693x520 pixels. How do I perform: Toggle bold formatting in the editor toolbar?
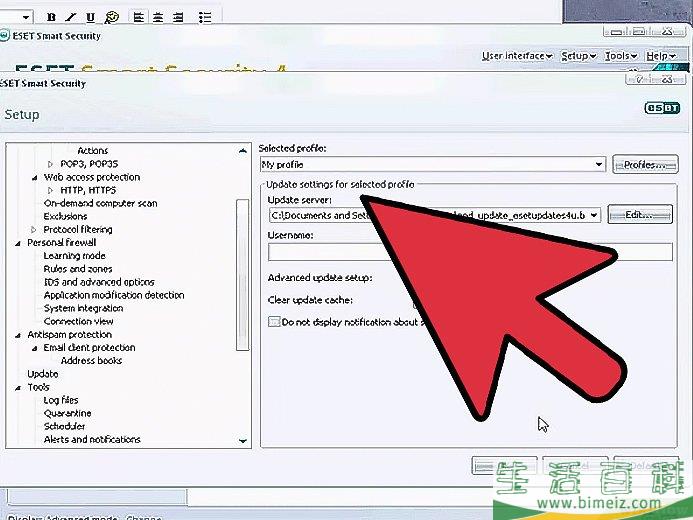51,17
